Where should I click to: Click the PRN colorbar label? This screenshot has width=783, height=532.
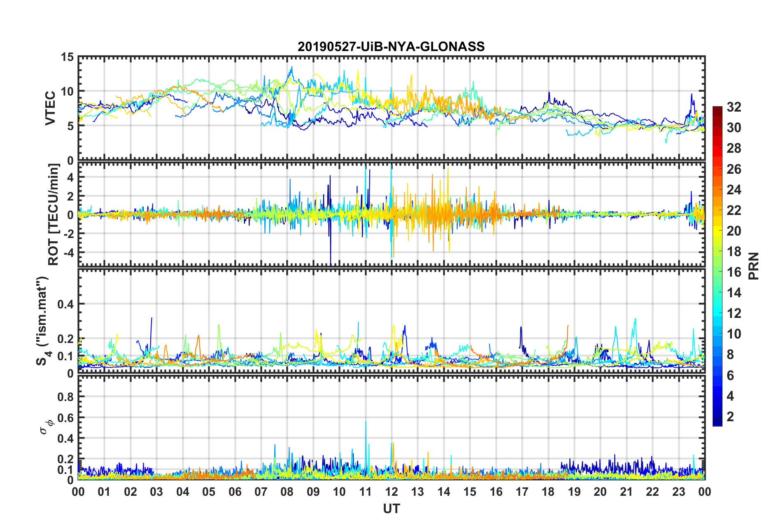coord(754,266)
